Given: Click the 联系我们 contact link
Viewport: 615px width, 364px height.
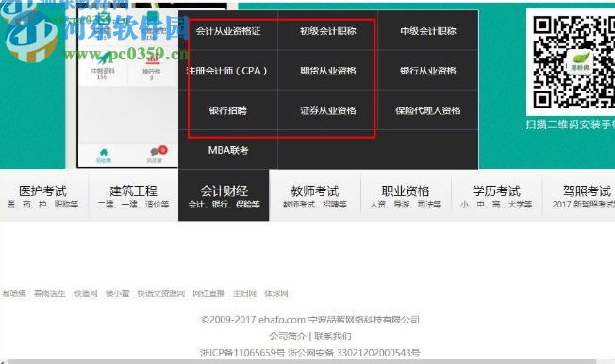Looking at the screenshot, I should click(333, 336).
